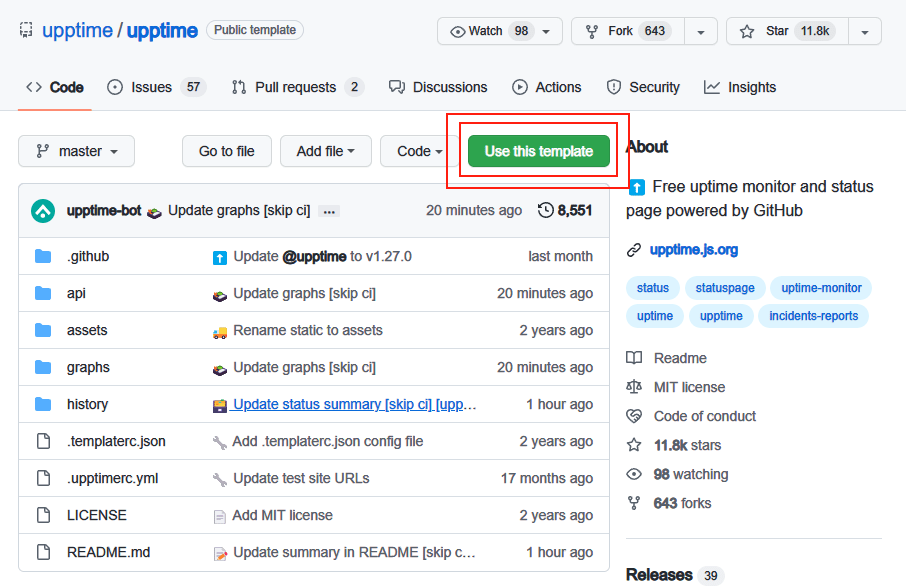Click the uptime-monitor topic tag

tap(821, 288)
